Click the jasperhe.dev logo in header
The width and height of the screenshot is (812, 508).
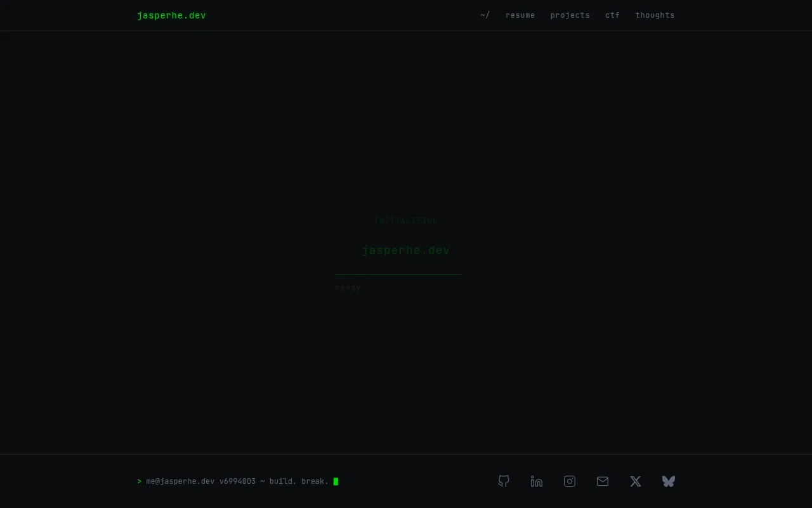171,15
